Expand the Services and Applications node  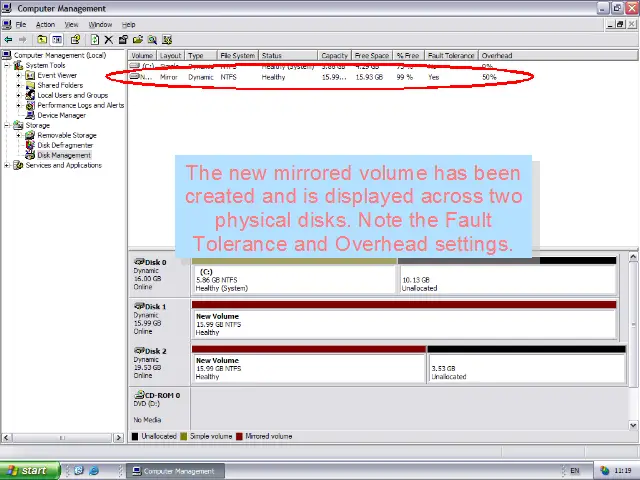pyautogui.click(x=8, y=165)
